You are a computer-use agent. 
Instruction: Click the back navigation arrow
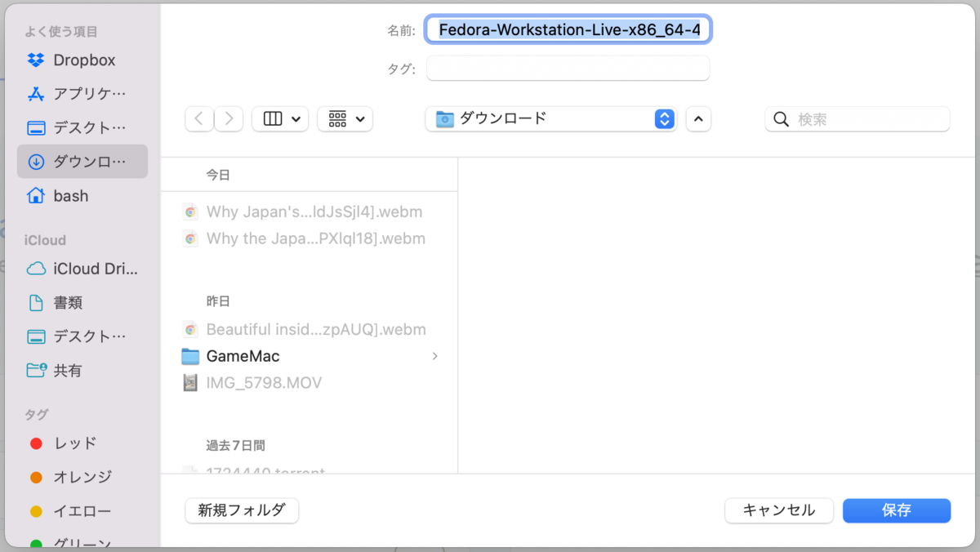tap(198, 118)
